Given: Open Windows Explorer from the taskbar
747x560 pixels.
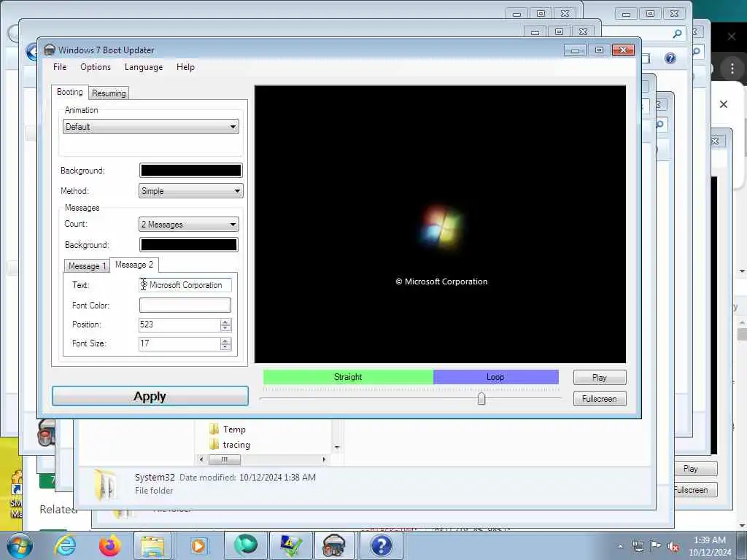Looking at the screenshot, I should tap(152, 545).
